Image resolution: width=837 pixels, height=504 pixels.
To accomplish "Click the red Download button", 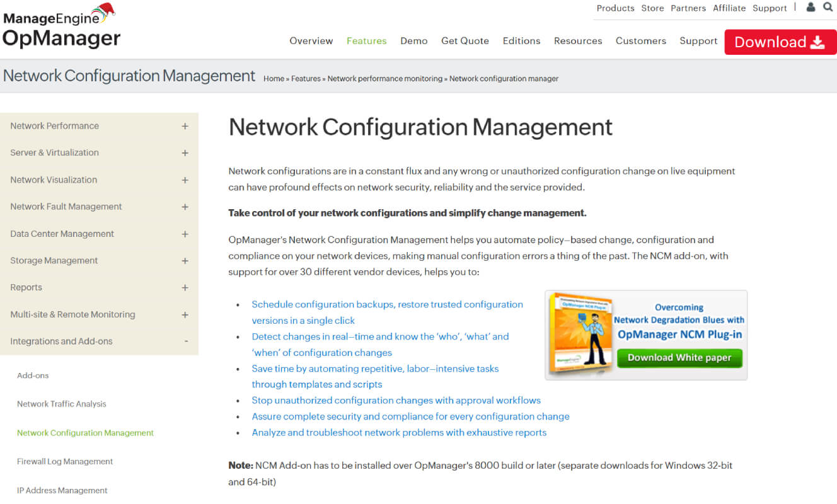I will click(780, 42).
